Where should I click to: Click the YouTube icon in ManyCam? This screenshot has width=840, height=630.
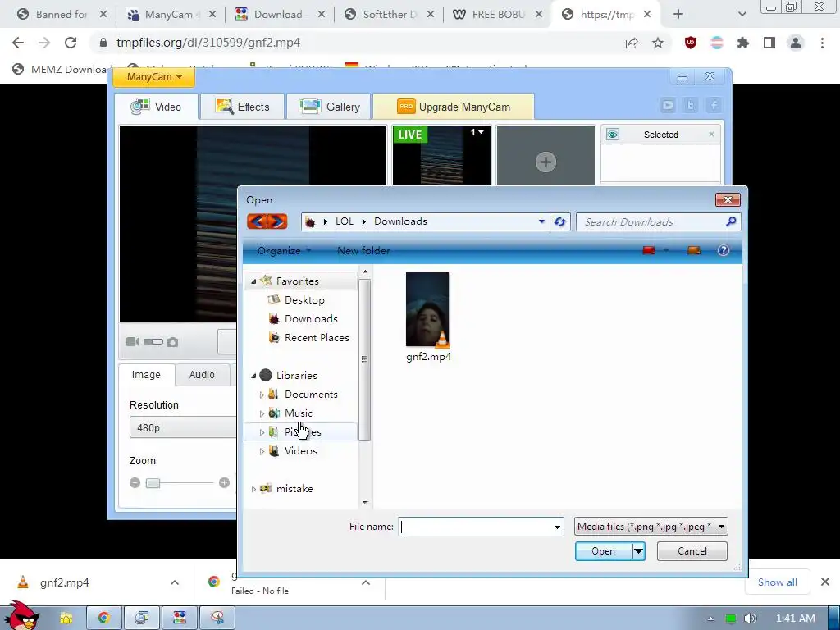(x=668, y=106)
